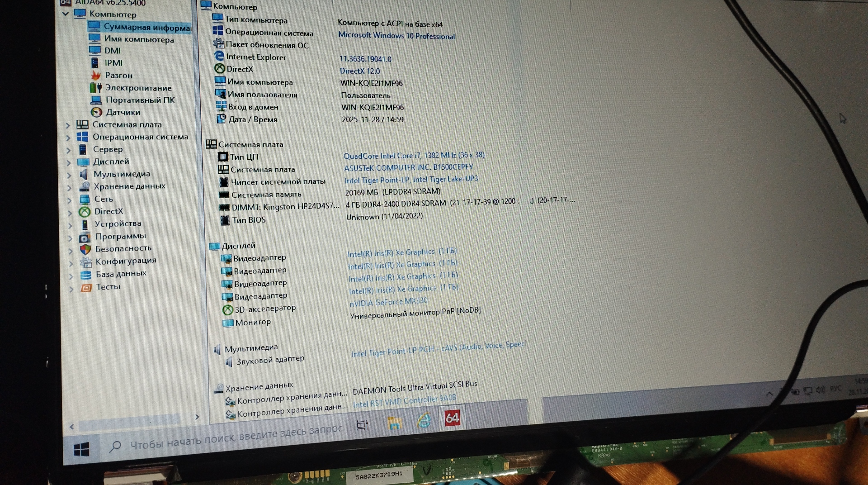The height and width of the screenshot is (485, 868).
Task: Click the Электропитание power icon
Action: pyautogui.click(x=95, y=88)
